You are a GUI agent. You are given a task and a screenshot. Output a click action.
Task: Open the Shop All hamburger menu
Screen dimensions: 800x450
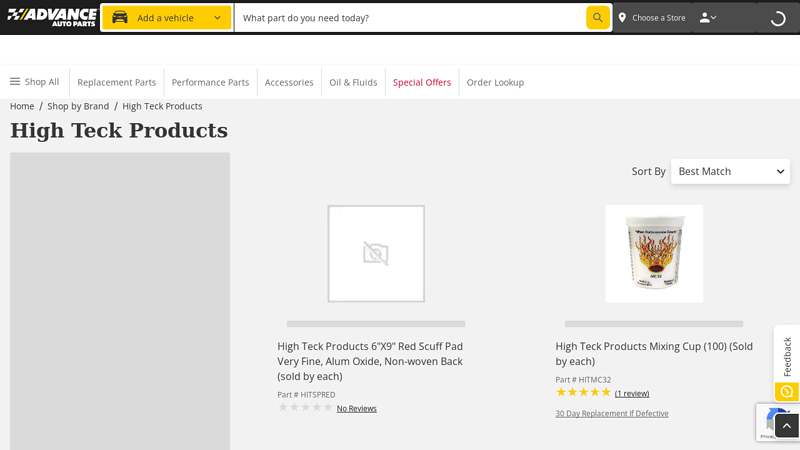point(35,82)
